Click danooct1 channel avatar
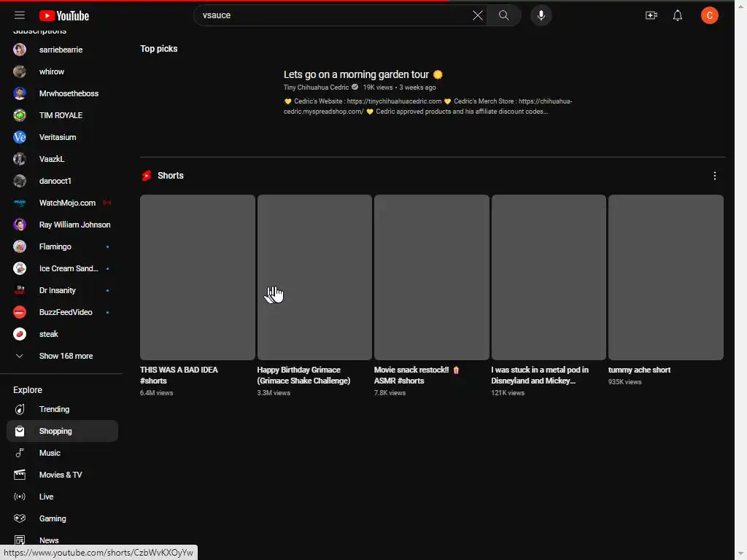Image resolution: width=747 pixels, height=560 pixels. (20, 181)
